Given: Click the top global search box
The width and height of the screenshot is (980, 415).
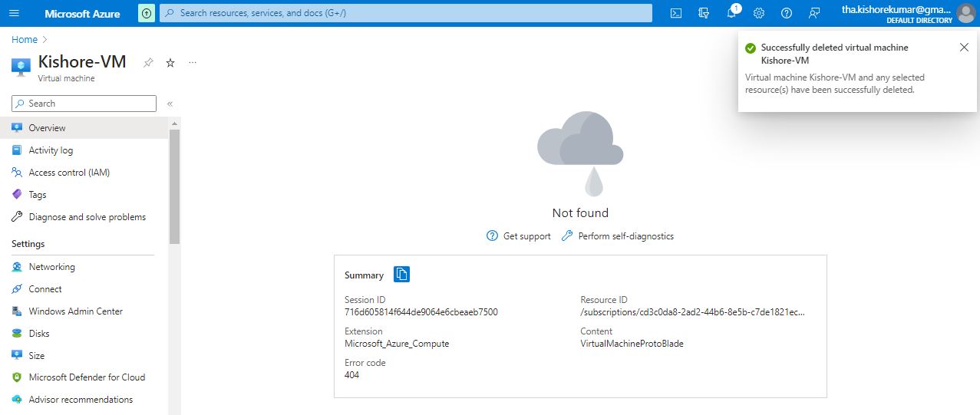Looking at the screenshot, I should (x=405, y=13).
